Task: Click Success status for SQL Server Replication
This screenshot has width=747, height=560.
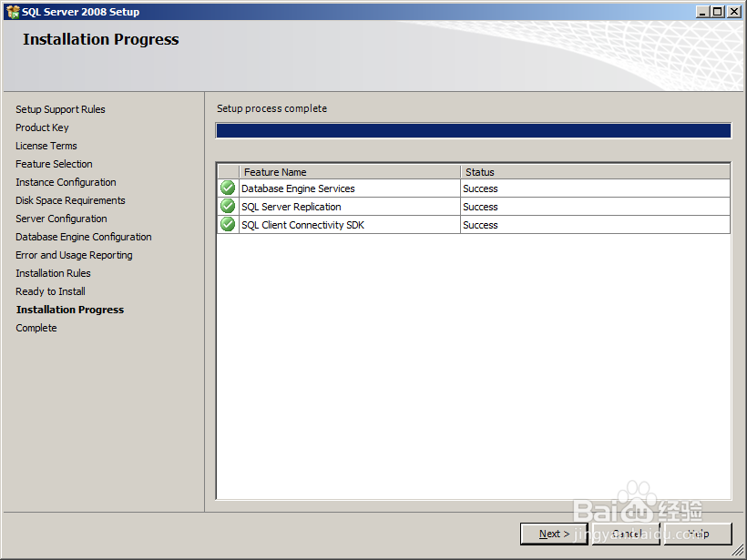Action: [x=480, y=207]
